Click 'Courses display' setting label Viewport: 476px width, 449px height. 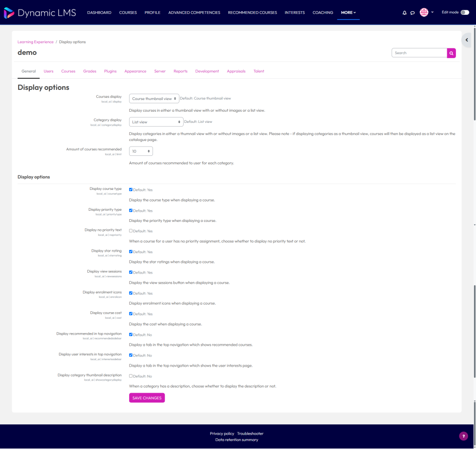click(109, 97)
